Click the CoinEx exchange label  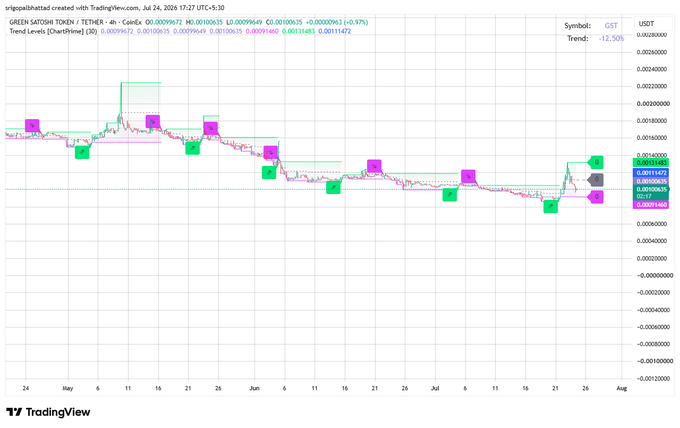click(132, 22)
